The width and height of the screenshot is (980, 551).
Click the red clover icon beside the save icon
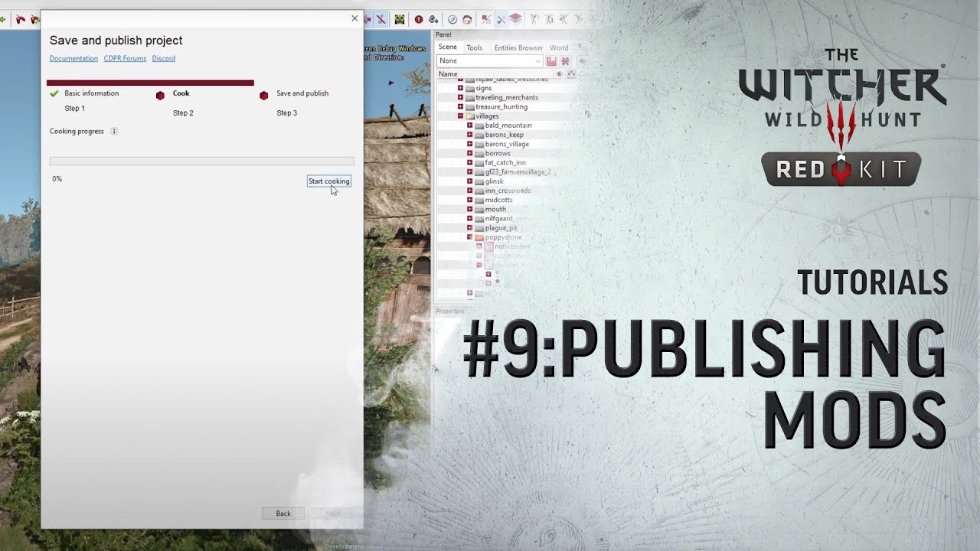[x=565, y=61]
